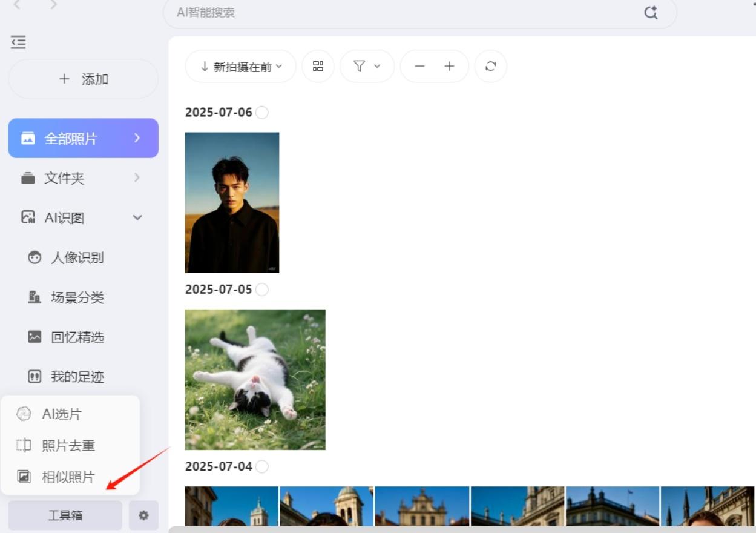756x533 pixels.
Task: Choose 相似照片 from the toolbox menu
Action: coord(70,477)
